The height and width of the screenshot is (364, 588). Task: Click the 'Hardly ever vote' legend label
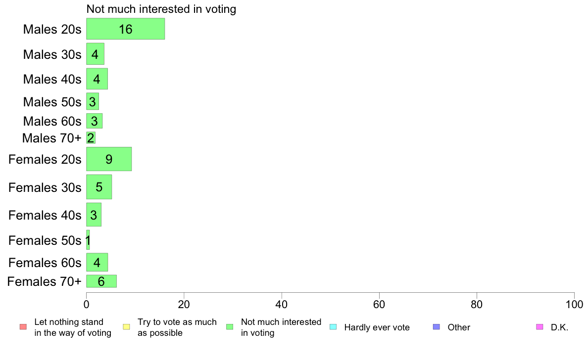[x=377, y=327]
